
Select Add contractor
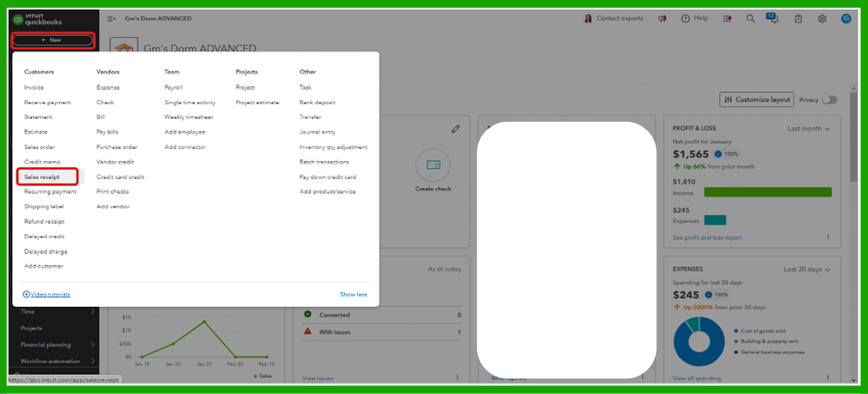[x=185, y=147]
